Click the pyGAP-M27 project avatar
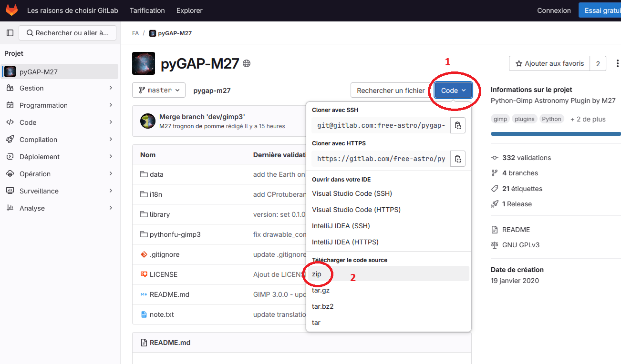The image size is (621, 364). (144, 63)
